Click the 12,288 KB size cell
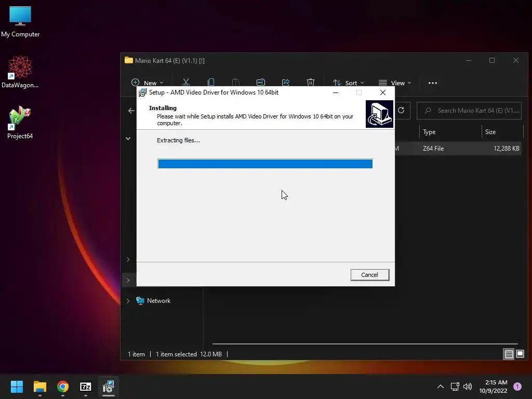The height and width of the screenshot is (399, 532). coord(506,149)
